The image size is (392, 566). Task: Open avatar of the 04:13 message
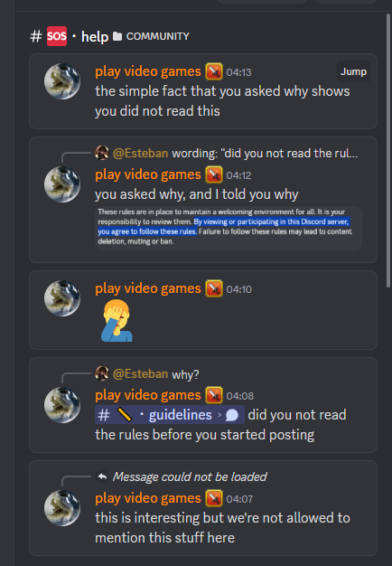pyautogui.click(x=62, y=81)
